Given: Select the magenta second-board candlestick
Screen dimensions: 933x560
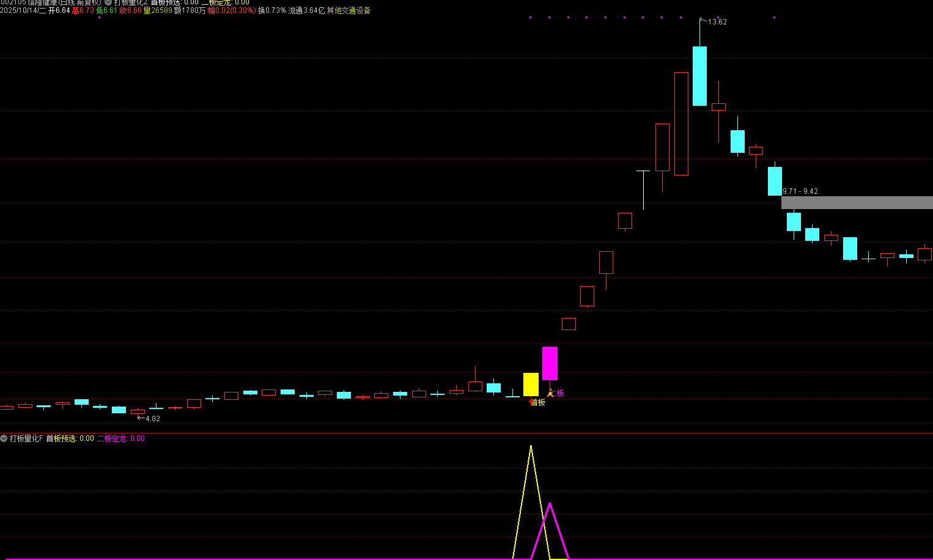Looking at the screenshot, I should [550, 363].
